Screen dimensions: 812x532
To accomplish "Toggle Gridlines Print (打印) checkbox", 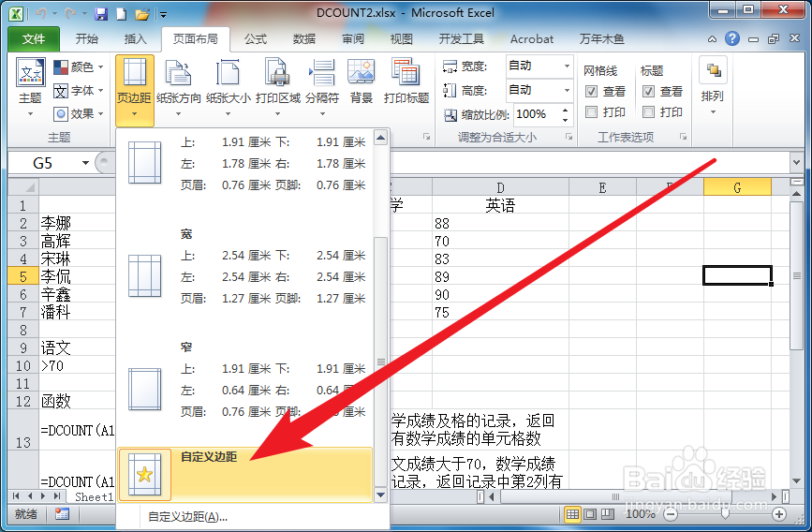I will [591, 111].
